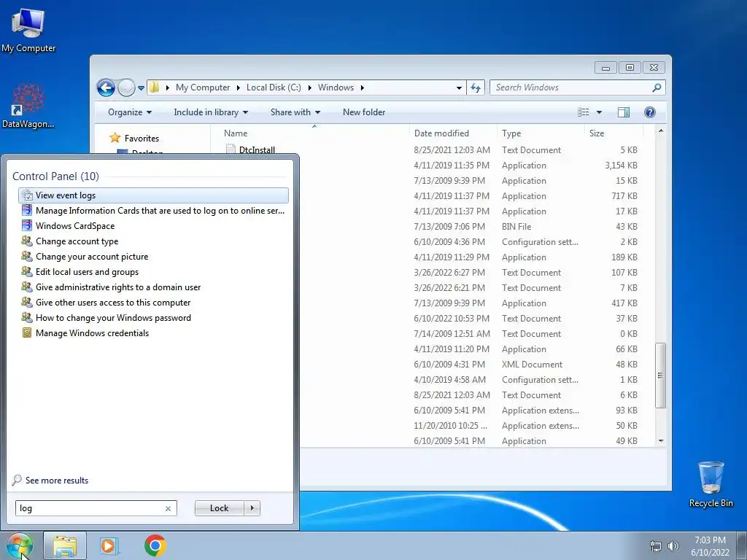Screen dimensions: 747x560
Task: Click See more results link
Action: (57, 481)
